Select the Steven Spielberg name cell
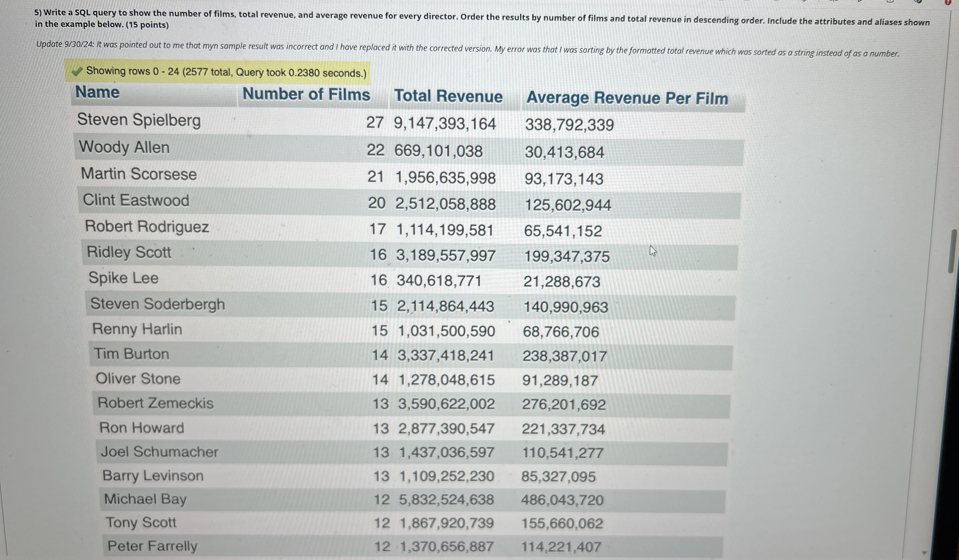The height and width of the screenshot is (560, 959). pyautogui.click(x=139, y=120)
